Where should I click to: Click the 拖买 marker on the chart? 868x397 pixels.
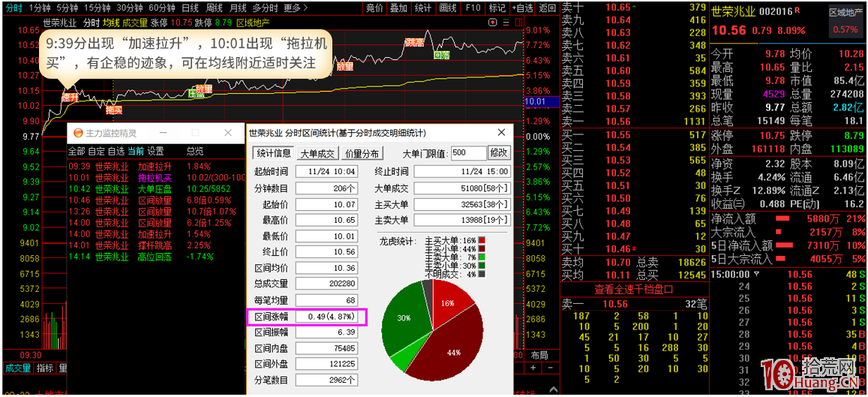pyautogui.click(x=113, y=110)
